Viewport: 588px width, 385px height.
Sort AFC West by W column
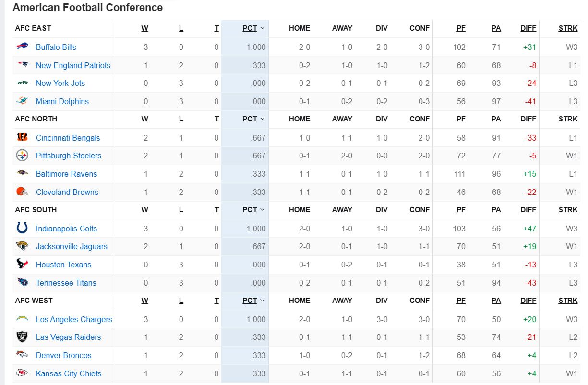(x=144, y=301)
